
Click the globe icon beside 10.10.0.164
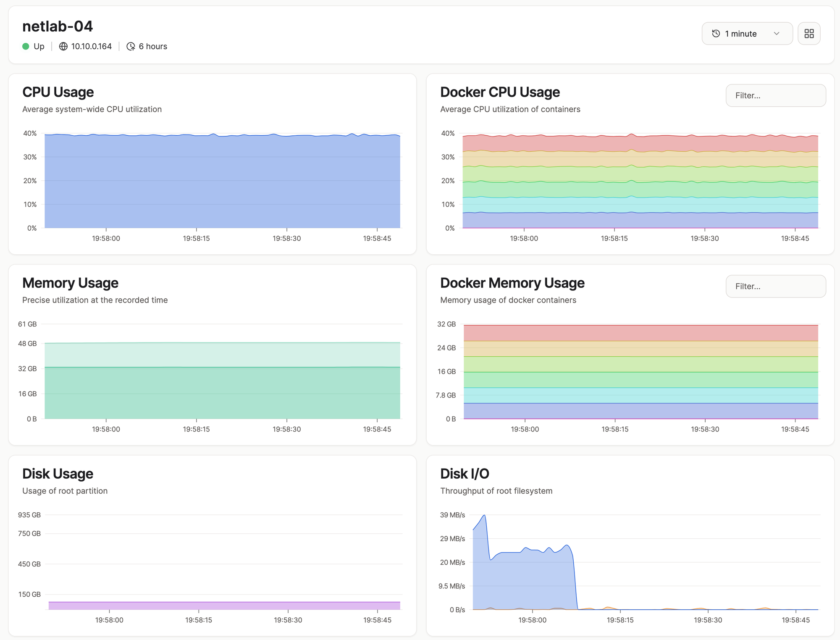[63, 46]
